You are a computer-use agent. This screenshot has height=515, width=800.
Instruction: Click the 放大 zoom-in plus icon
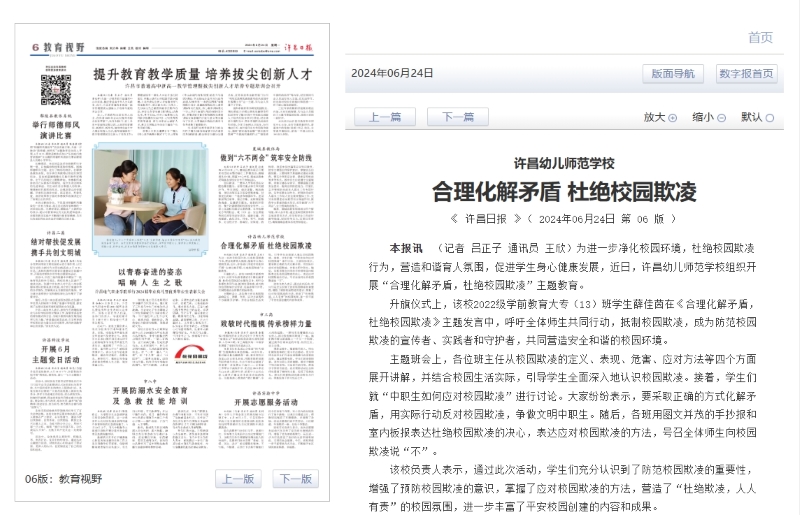tap(673, 118)
